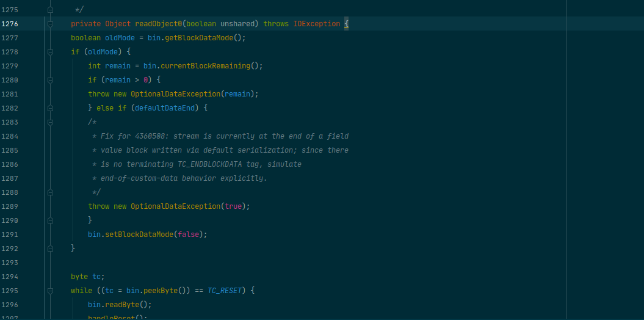Collapse the while loop fold at line 1295

click(x=50, y=291)
